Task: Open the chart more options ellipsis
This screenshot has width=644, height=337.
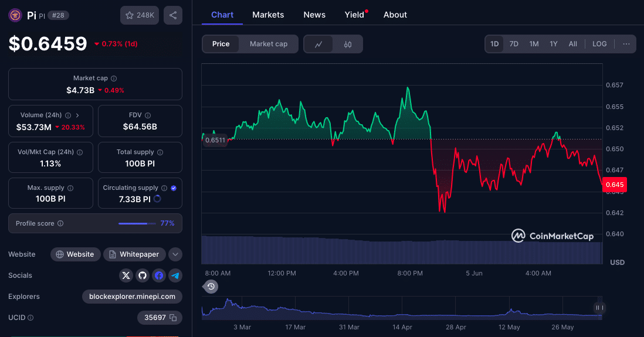Action: pyautogui.click(x=626, y=44)
